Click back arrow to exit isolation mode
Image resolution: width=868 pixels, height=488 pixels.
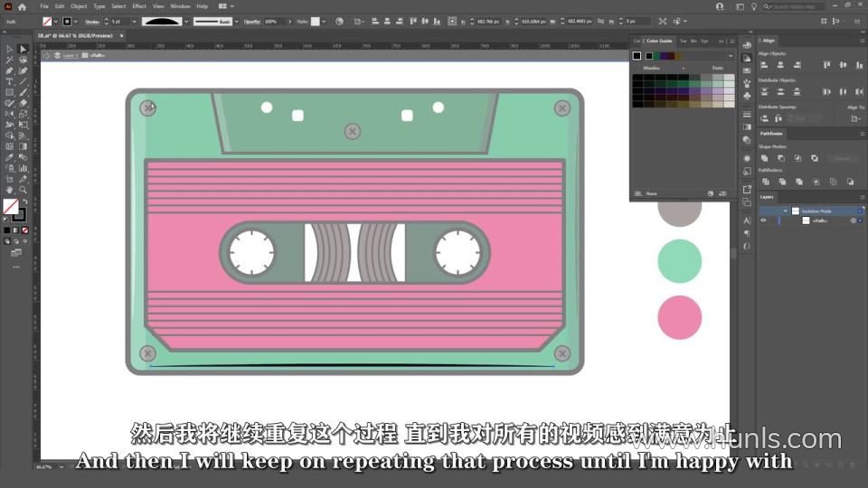[46, 56]
